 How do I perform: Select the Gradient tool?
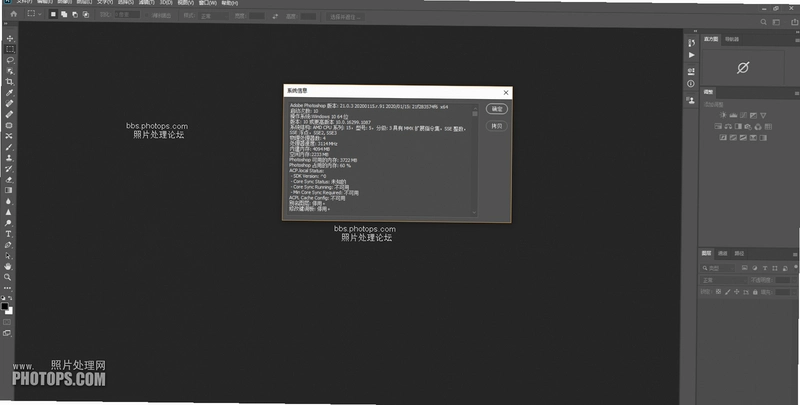tap(9, 190)
